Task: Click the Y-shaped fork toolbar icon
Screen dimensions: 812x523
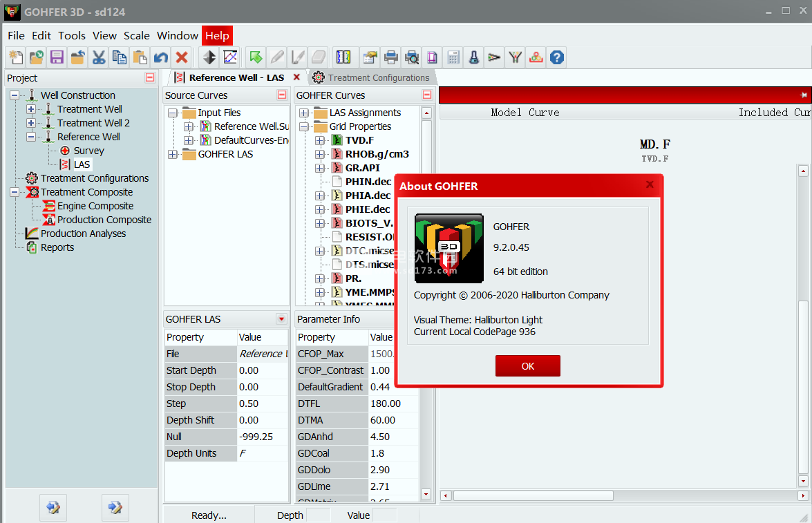Action: [516, 57]
